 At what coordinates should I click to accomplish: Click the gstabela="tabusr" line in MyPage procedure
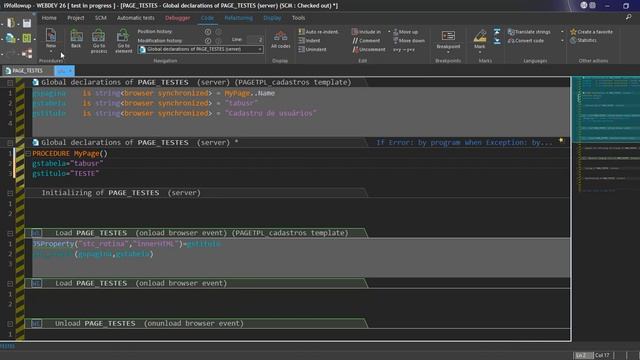point(68,163)
